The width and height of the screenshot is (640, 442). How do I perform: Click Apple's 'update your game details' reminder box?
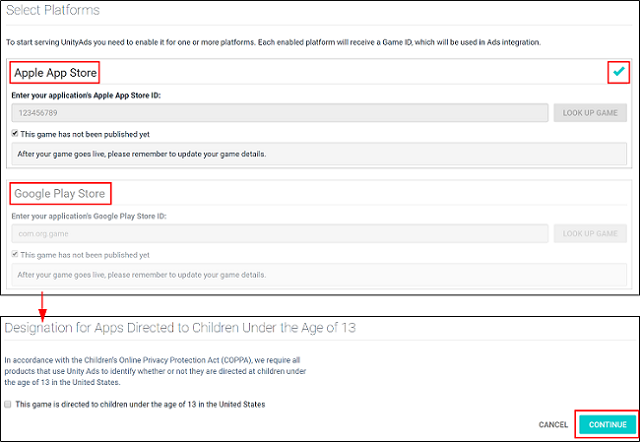tap(319, 154)
